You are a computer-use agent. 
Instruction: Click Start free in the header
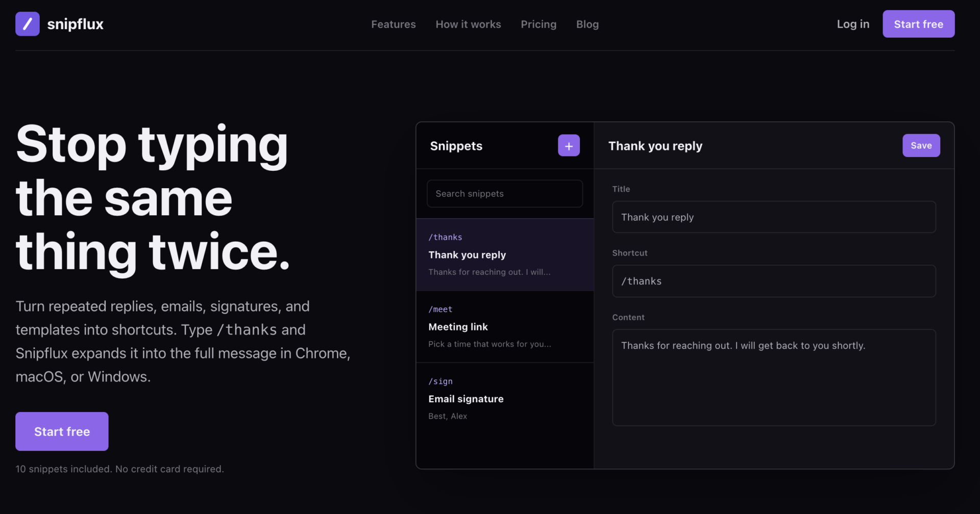click(x=919, y=24)
